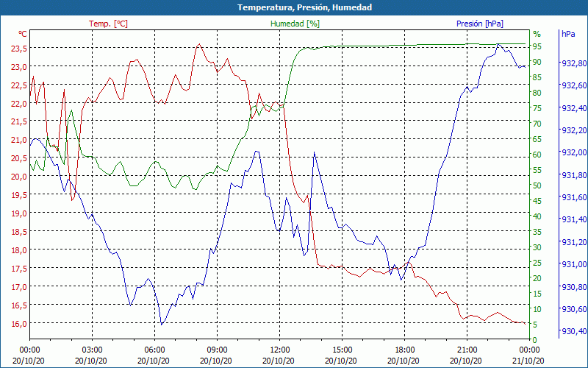Click the 931,20 pressure axis value
The height and width of the screenshot is (368, 588).
(574, 242)
